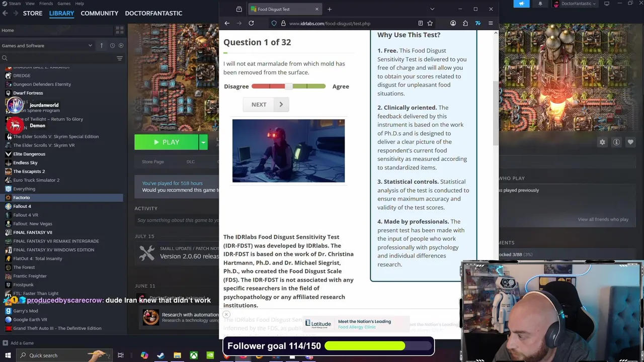Select Fallout: New Vegas in library
Image resolution: width=644 pixels, height=362 pixels.
click(x=33, y=224)
